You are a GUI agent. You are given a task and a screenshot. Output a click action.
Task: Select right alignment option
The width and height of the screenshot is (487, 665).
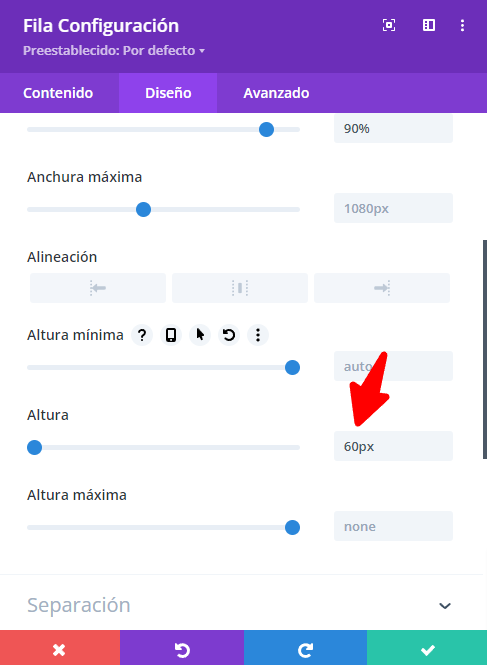coord(382,288)
